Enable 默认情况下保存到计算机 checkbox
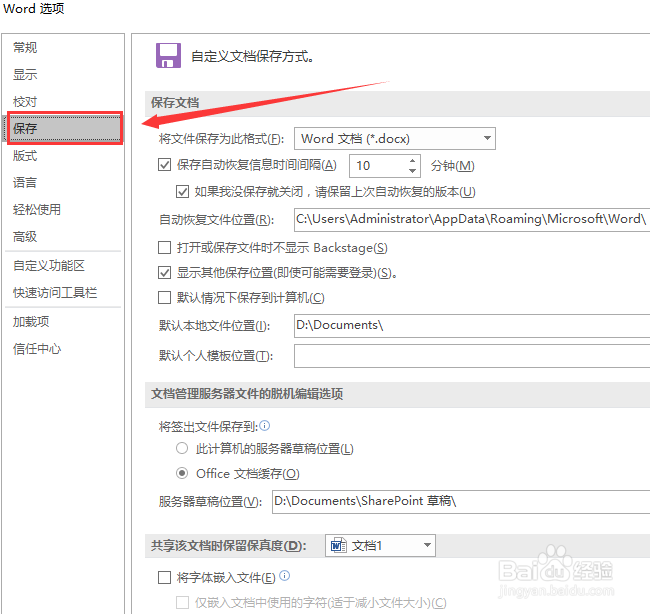Image resolution: width=650 pixels, height=614 pixels. 165,297
